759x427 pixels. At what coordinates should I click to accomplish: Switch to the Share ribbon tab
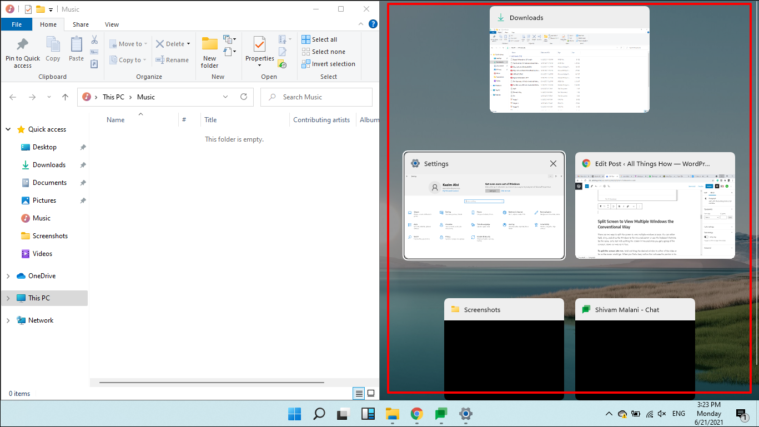tap(80, 24)
